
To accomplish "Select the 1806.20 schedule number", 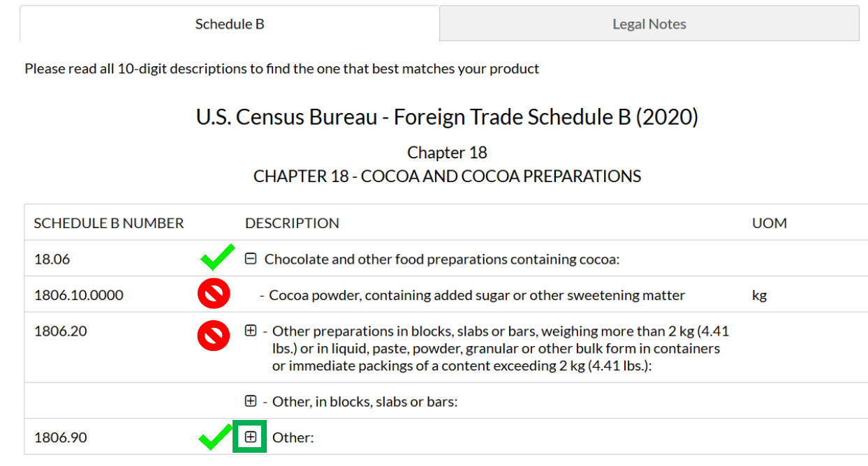I will 61,331.
